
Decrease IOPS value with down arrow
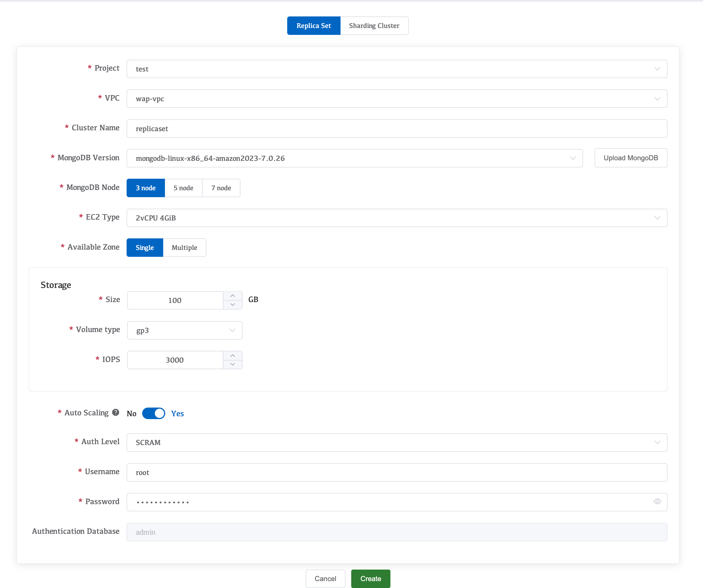click(233, 364)
